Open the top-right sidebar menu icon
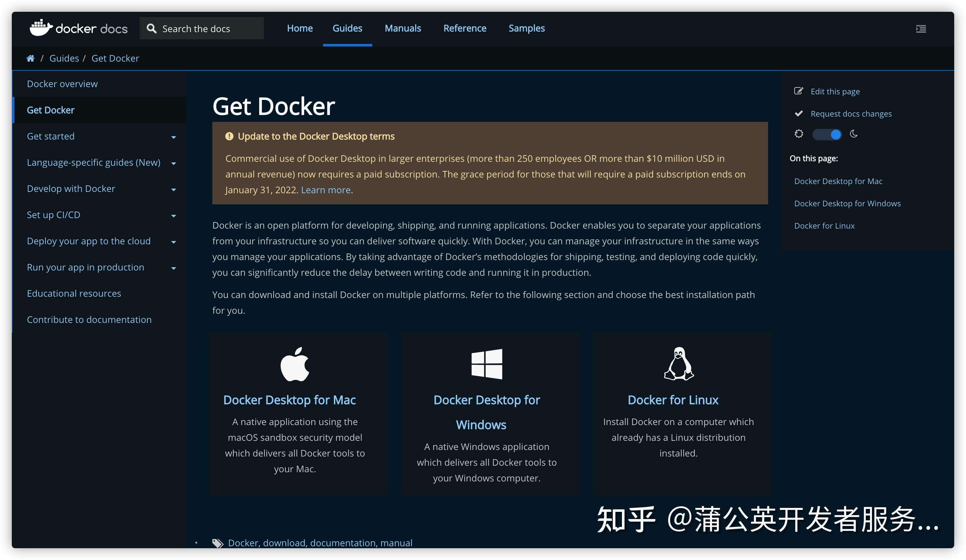The width and height of the screenshot is (966, 560). 921,29
